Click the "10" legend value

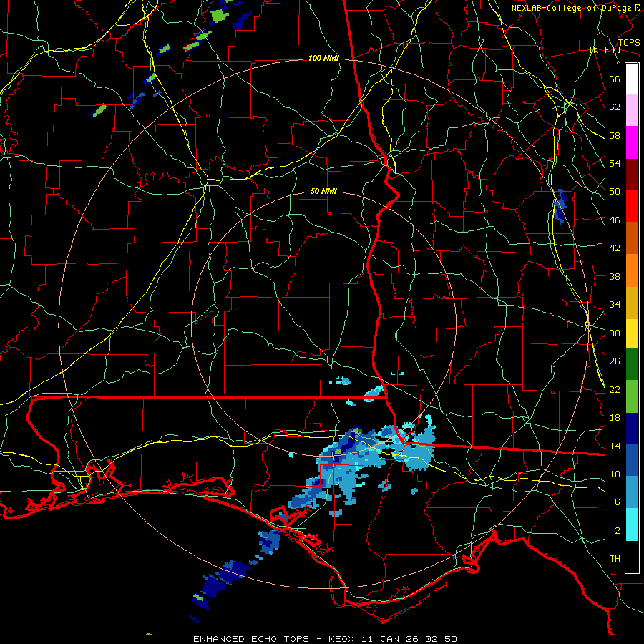click(x=615, y=474)
